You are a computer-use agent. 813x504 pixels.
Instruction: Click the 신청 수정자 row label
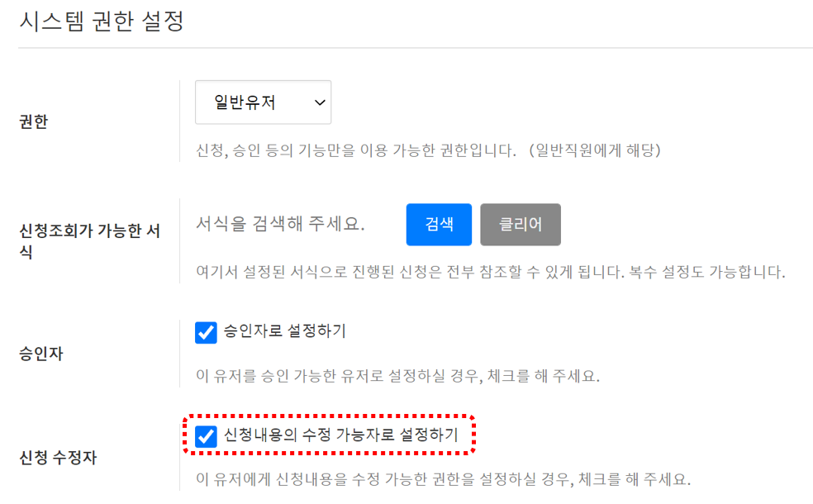(58, 458)
